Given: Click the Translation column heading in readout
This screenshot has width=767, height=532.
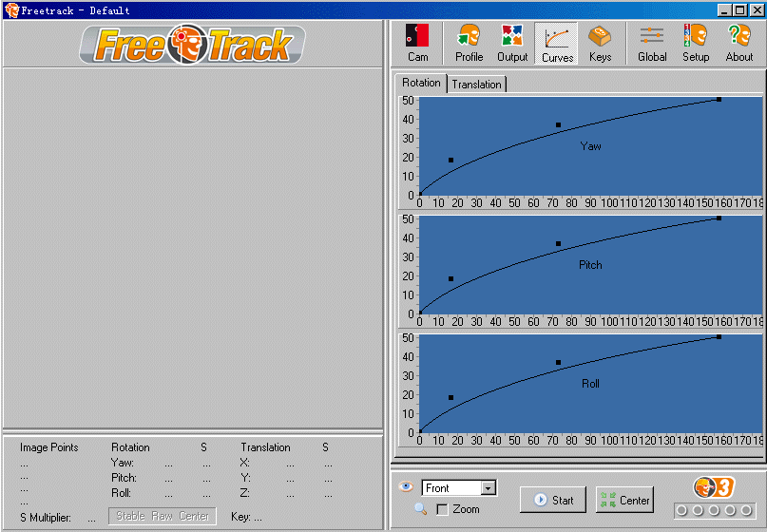Looking at the screenshot, I should pos(265,447).
